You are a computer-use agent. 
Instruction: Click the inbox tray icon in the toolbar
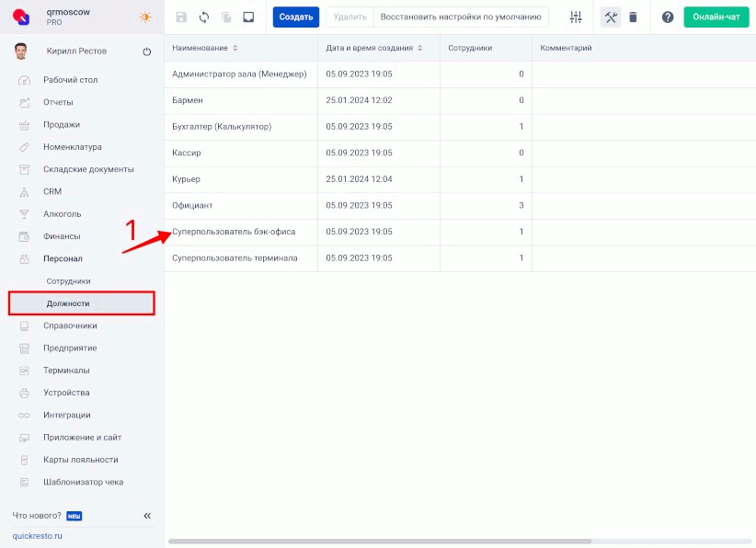[248, 17]
